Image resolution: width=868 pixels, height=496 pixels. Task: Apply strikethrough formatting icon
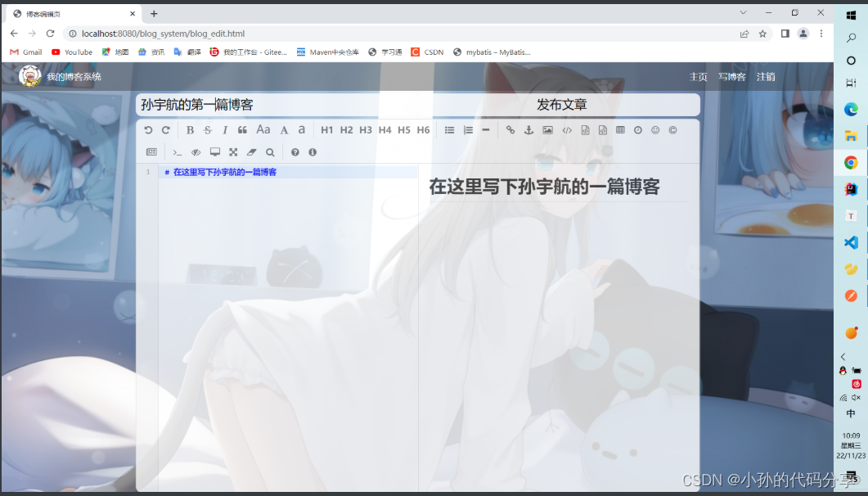[208, 130]
